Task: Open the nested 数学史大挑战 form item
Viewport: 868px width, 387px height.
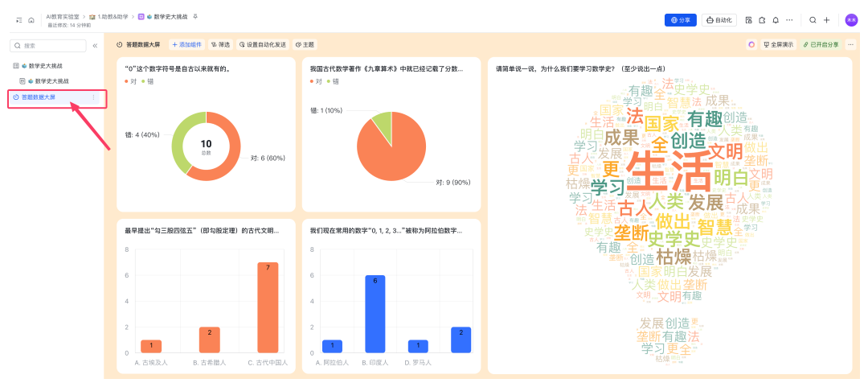Action: coord(52,81)
